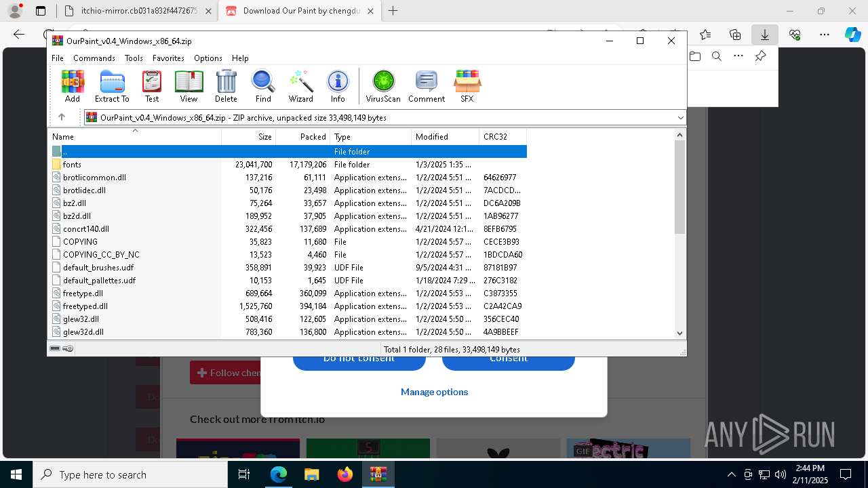868x488 pixels.
Task: Open the Edge tab actions icon
Action: pos(41,11)
